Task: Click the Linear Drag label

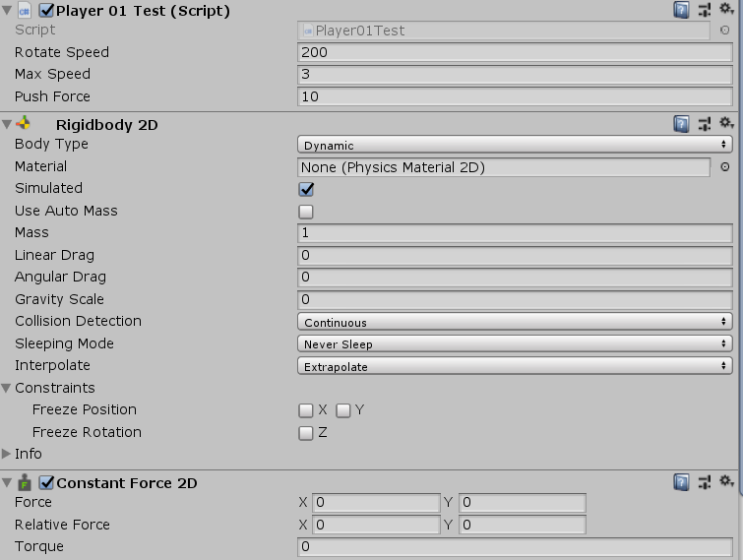Action: (x=54, y=255)
